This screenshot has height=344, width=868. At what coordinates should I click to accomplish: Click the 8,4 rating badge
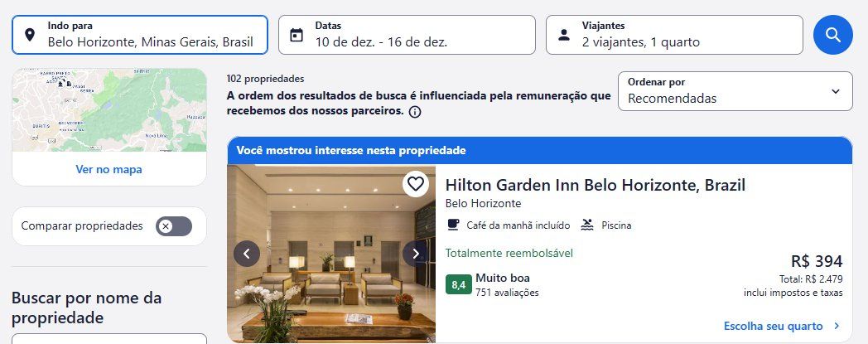[458, 284]
